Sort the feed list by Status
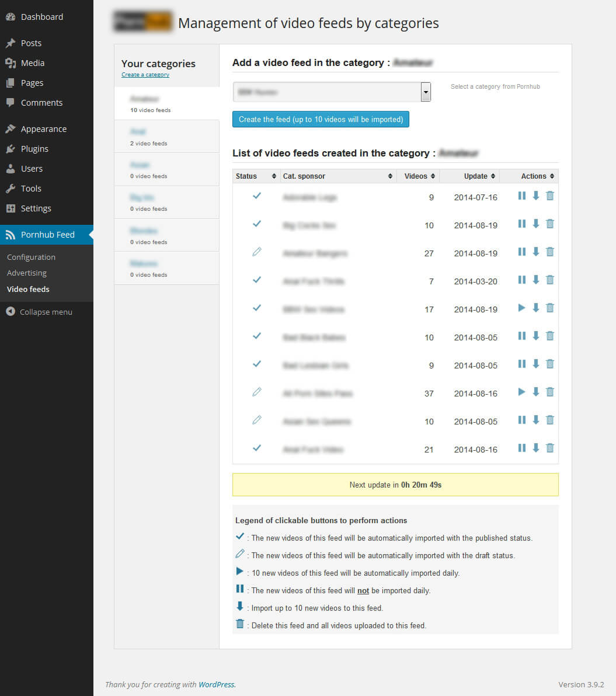The image size is (616, 696). [x=256, y=176]
